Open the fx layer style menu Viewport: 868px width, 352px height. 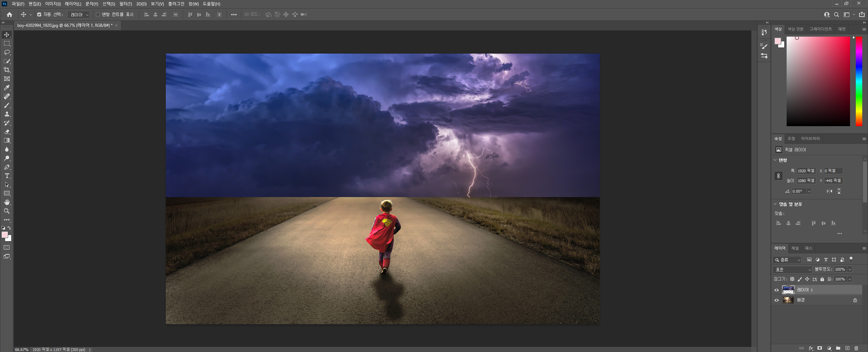tap(811, 348)
